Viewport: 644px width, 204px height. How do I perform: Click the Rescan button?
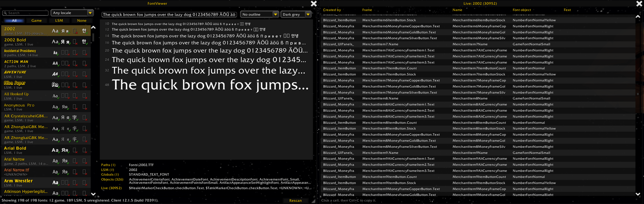(x=295, y=200)
